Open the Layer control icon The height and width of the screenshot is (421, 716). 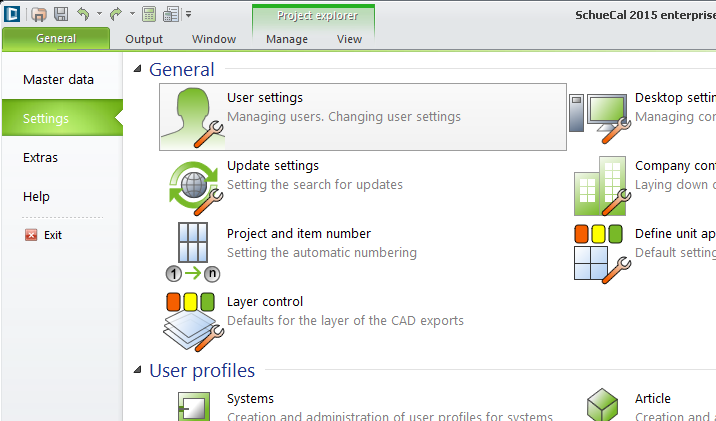(193, 319)
